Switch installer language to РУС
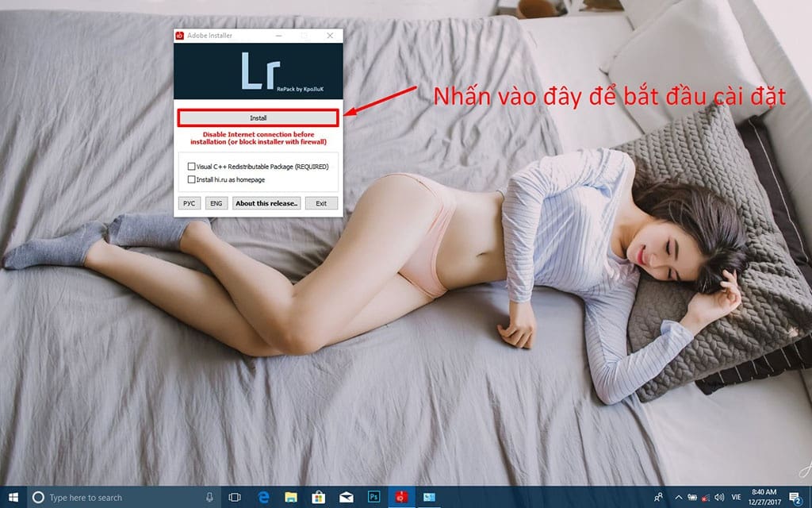Image resolution: width=812 pixels, height=508 pixels. 189,203
